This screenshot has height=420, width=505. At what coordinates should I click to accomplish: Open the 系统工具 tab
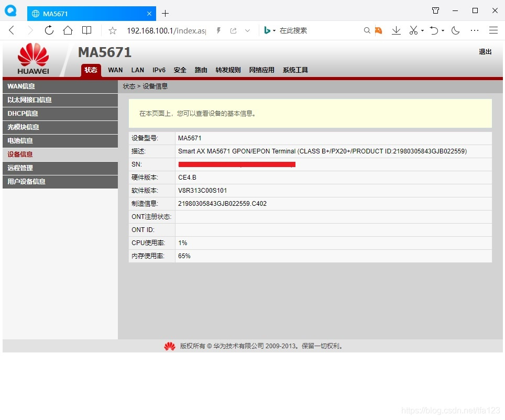(x=295, y=70)
